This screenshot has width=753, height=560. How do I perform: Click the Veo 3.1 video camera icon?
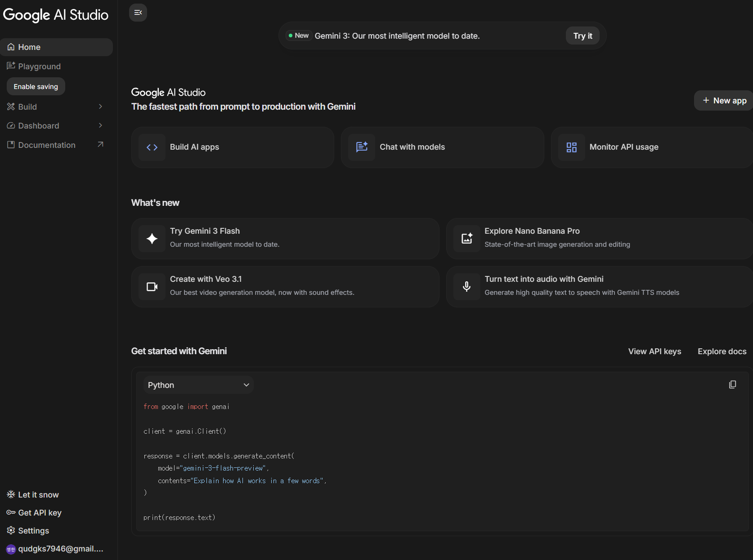[152, 287]
